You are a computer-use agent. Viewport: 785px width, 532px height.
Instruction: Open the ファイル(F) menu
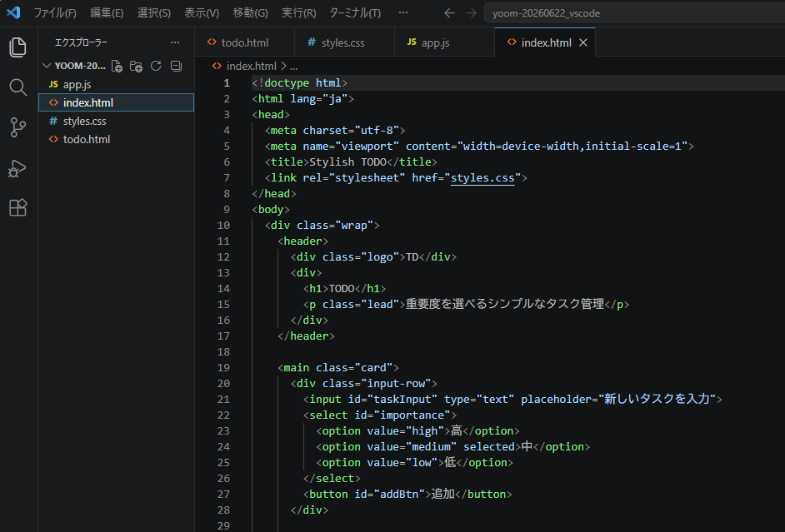(x=55, y=13)
